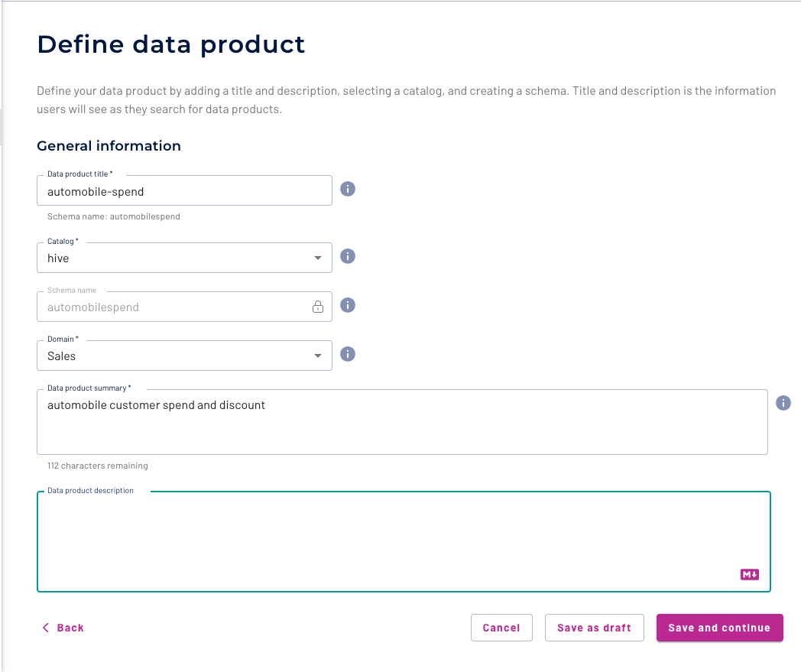Click the Domain dropdown arrow
The height and width of the screenshot is (672, 801).
(318, 356)
